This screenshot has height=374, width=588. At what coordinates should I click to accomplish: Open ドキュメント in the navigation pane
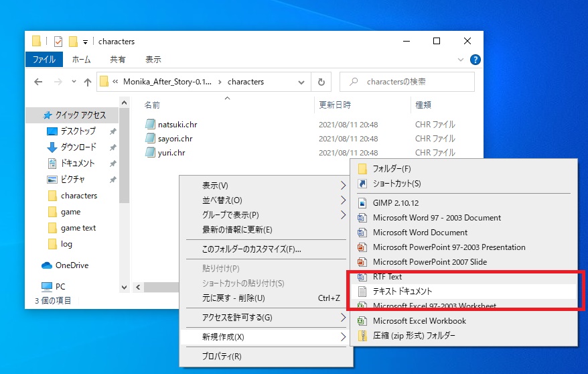click(x=78, y=164)
